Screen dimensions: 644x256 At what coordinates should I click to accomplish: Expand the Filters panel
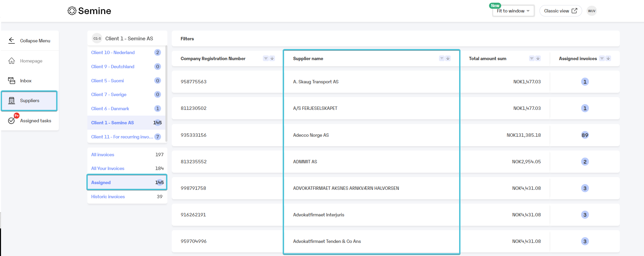(396, 39)
